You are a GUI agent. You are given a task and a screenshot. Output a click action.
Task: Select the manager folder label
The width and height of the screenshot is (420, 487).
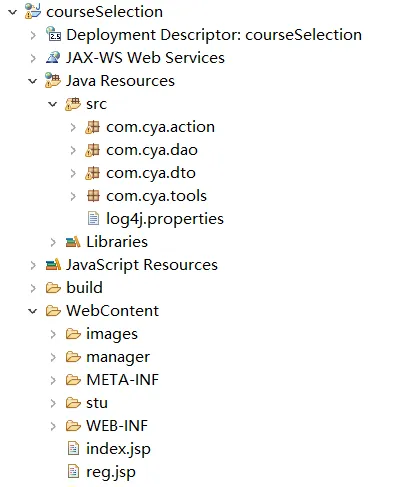coord(118,357)
